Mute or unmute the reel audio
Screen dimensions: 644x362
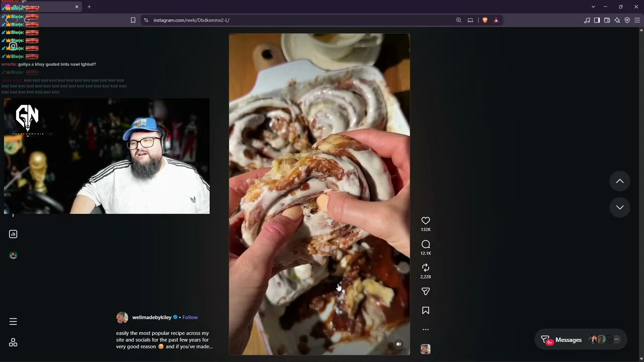click(398, 344)
